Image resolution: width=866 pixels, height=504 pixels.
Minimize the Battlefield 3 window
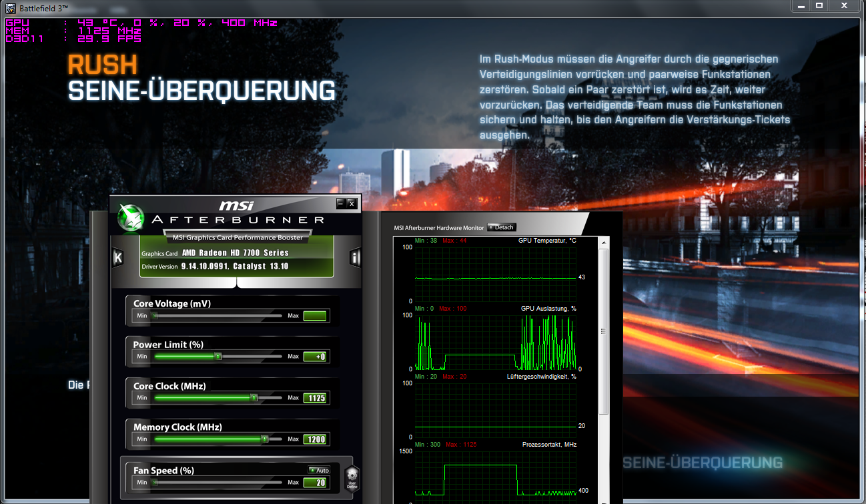(x=803, y=5)
